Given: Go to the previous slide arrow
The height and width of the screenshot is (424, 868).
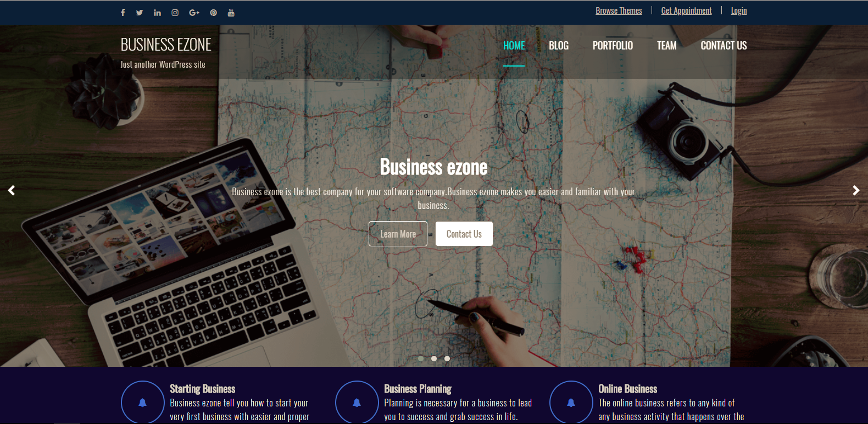Looking at the screenshot, I should [12, 190].
